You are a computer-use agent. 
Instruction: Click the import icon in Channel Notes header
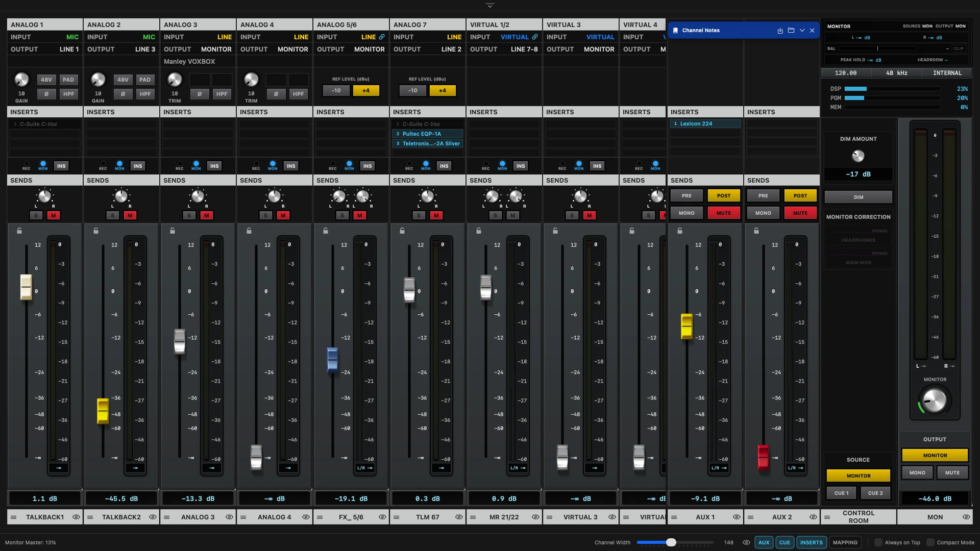point(780,31)
